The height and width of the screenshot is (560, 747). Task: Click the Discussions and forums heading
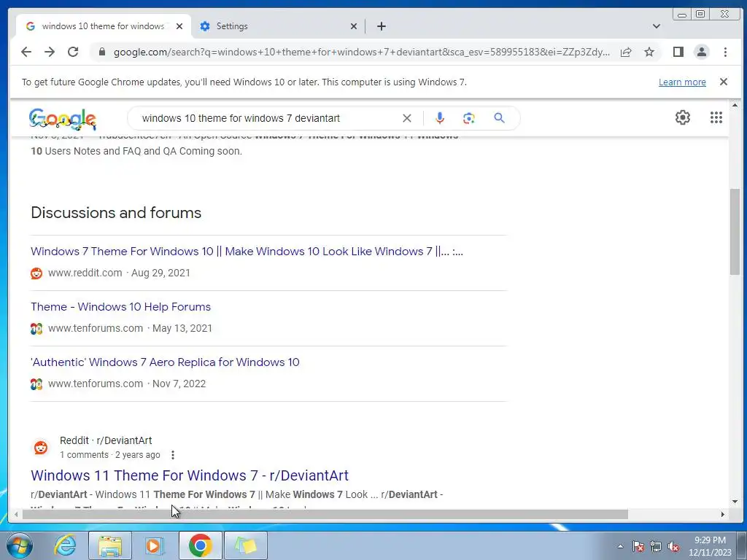coord(116,212)
